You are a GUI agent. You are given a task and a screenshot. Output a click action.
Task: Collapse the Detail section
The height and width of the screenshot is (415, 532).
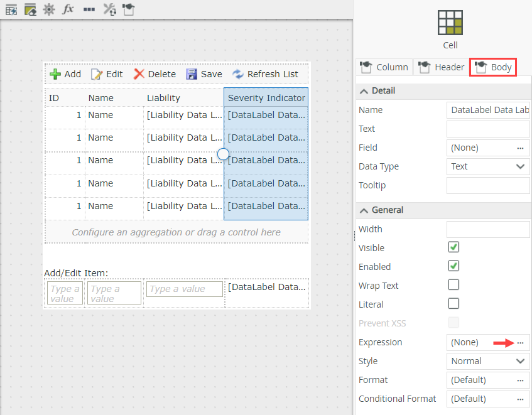[x=364, y=91]
